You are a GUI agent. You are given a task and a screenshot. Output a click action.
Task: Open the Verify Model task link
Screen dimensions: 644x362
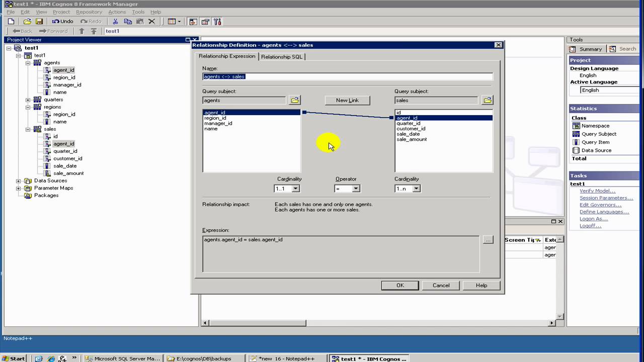[598, 191]
